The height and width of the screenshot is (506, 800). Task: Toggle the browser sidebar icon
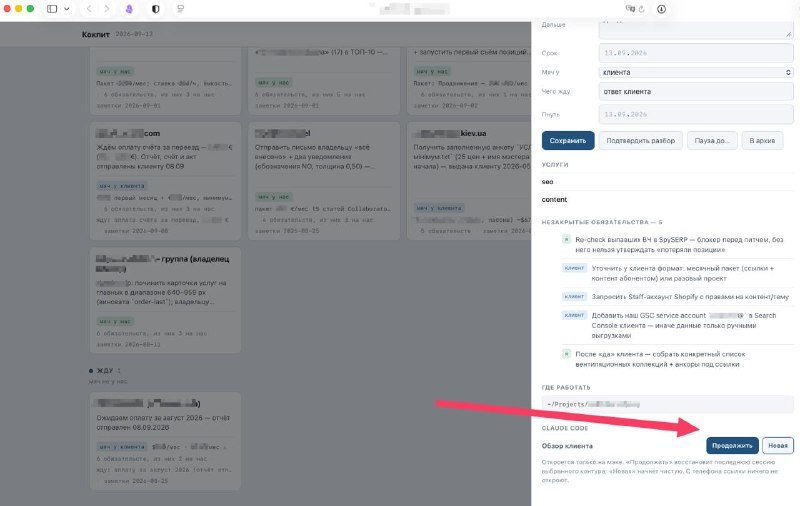click(x=52, y=9)
